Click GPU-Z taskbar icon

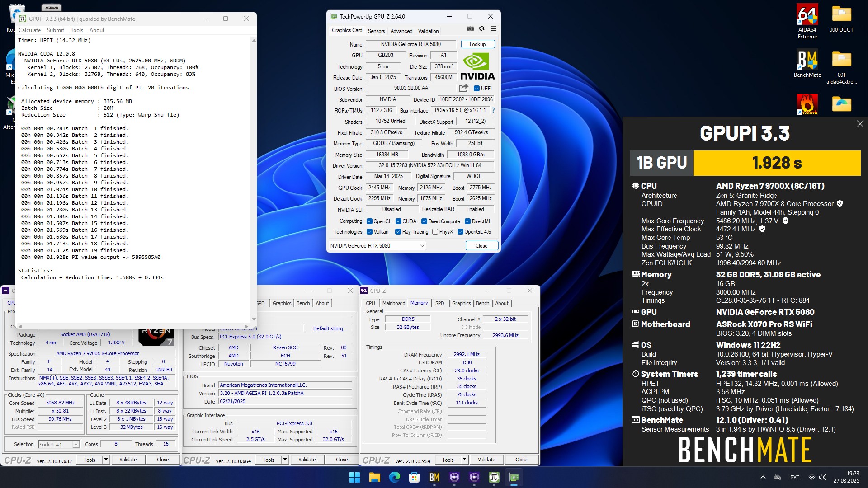point(514,477)
